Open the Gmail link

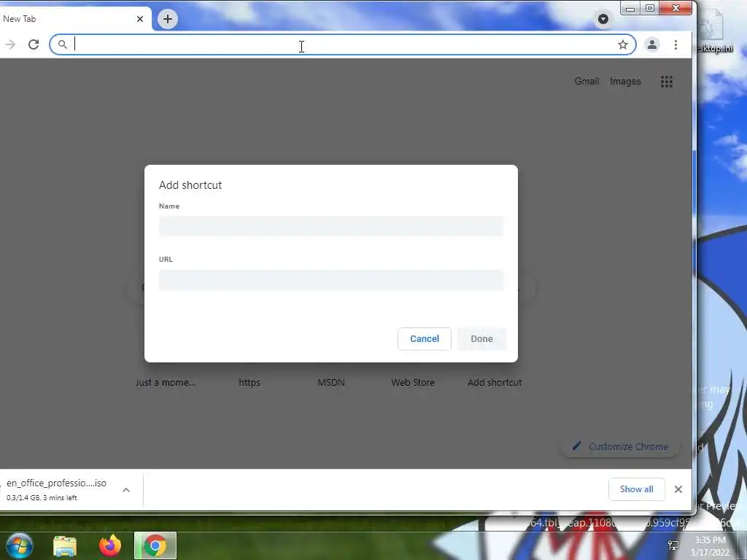587,82
